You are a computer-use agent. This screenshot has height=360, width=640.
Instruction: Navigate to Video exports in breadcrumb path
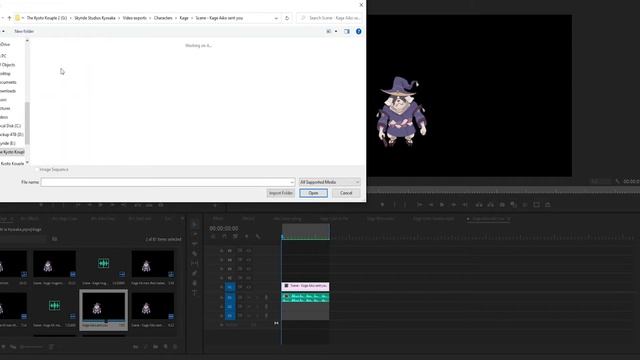[135, 18]
